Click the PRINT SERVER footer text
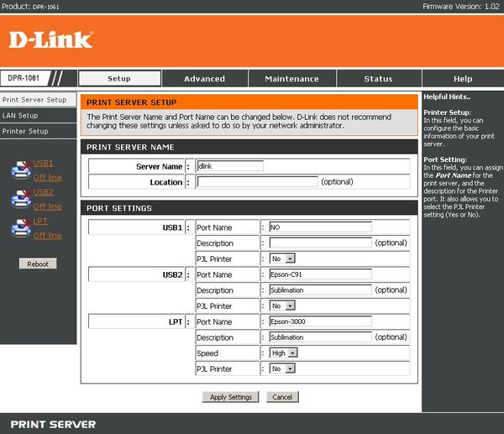 tap(53, 425)
